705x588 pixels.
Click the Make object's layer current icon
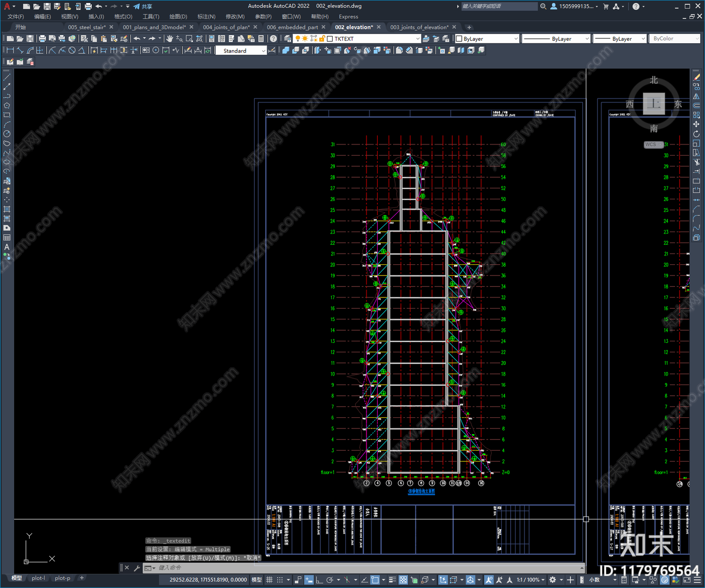(x=426, y=39)
